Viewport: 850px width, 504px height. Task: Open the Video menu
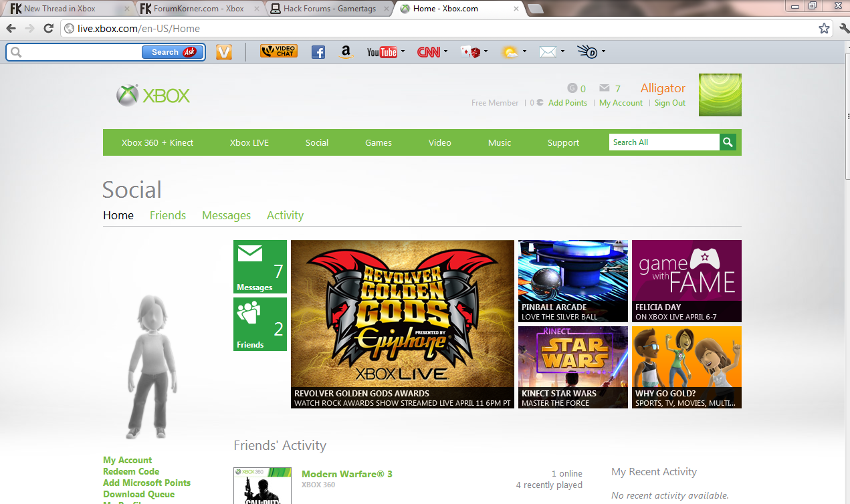coord(440,142)
